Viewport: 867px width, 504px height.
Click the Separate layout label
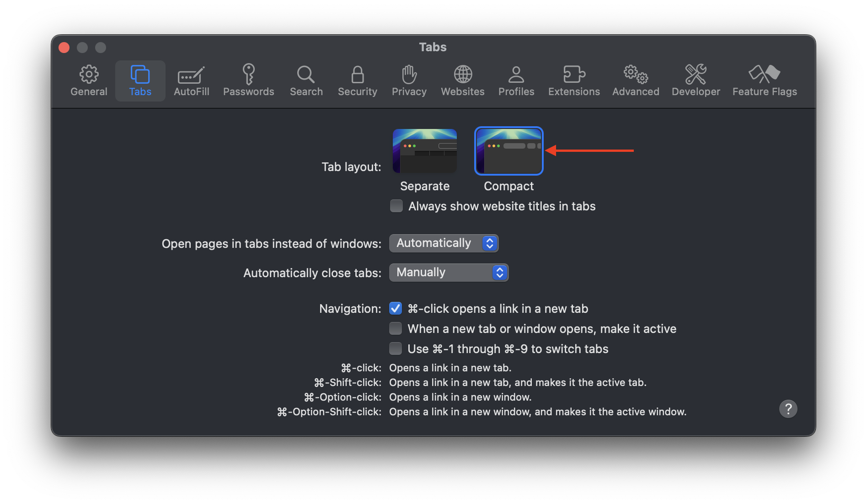click(x=425, y=186)
